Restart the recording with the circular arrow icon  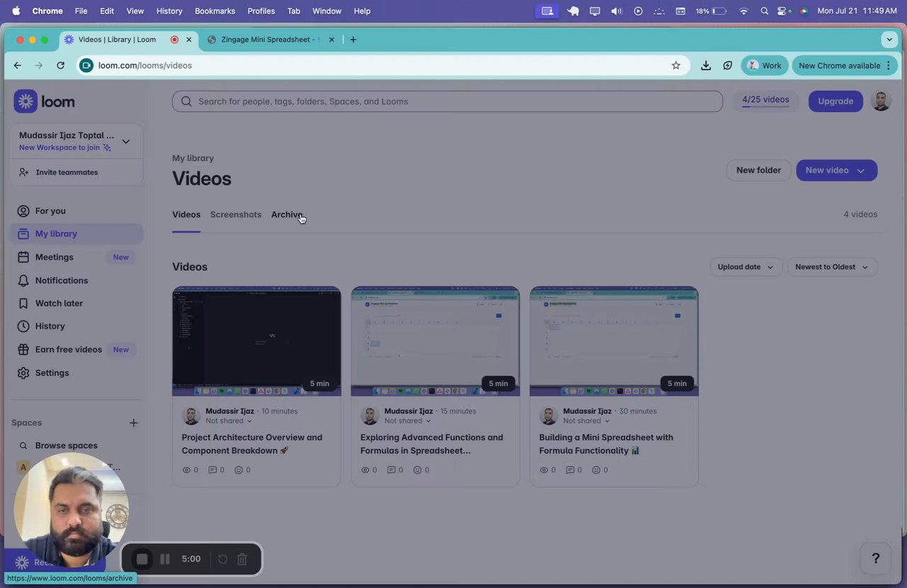click(x=222, y=559)
